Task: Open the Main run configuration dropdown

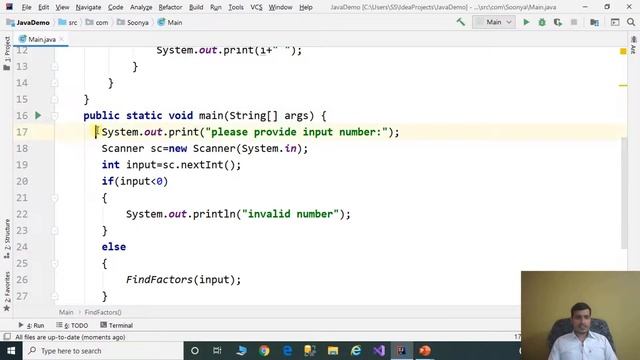Action: 494,22
